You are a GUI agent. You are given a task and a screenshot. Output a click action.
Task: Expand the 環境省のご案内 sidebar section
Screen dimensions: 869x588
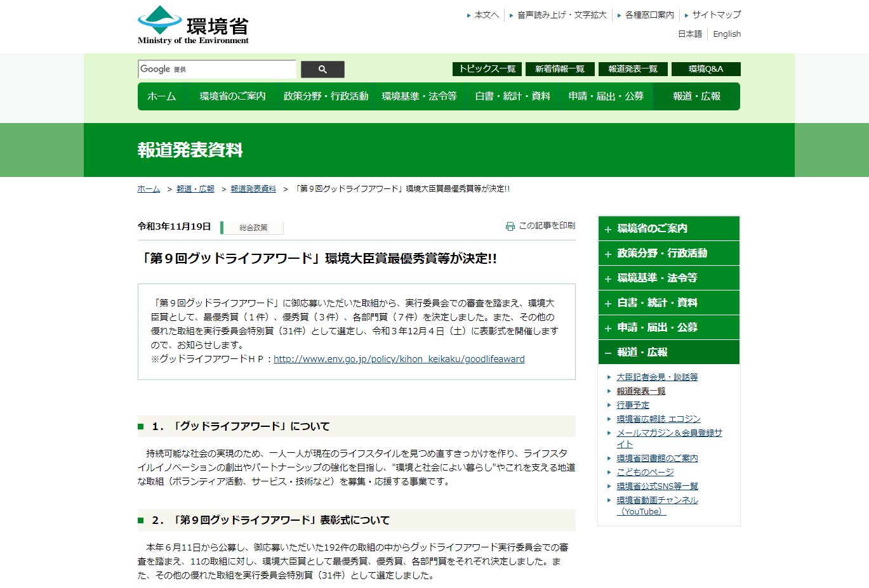[668, 228]
